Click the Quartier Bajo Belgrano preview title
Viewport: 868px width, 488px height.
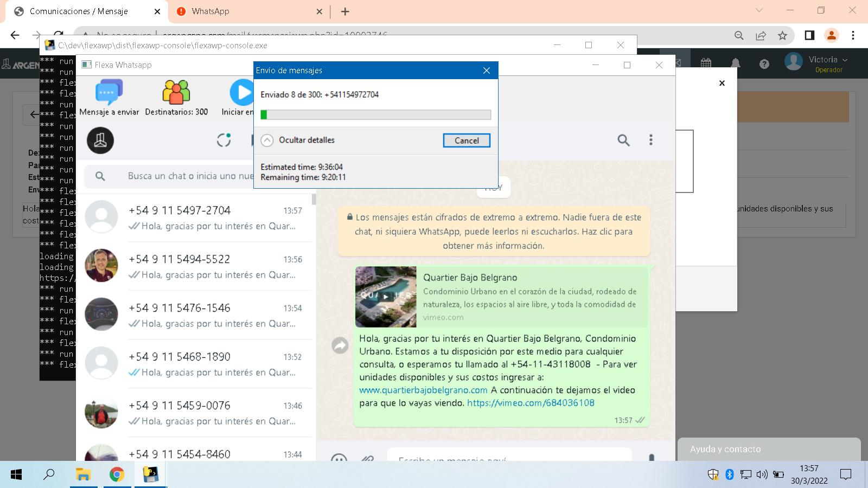pyautogui.click(x=470, y=278)
